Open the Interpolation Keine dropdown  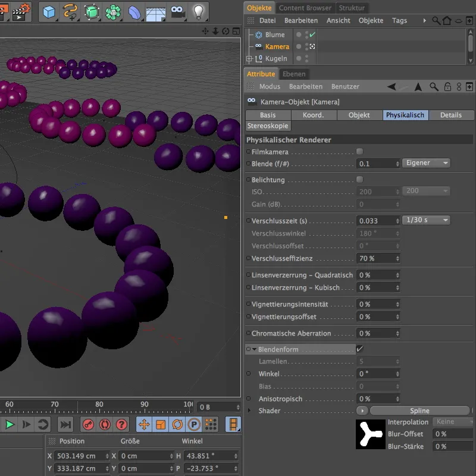tap(452, 422)
